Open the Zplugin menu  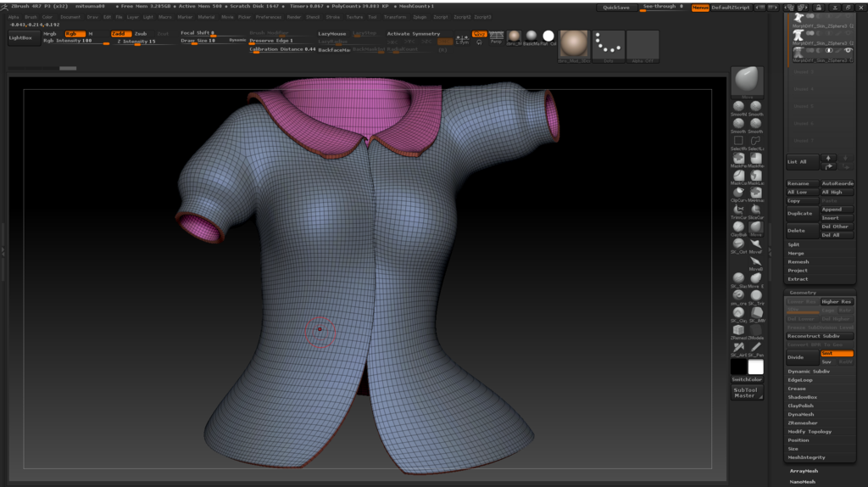[x=420, y=17]
